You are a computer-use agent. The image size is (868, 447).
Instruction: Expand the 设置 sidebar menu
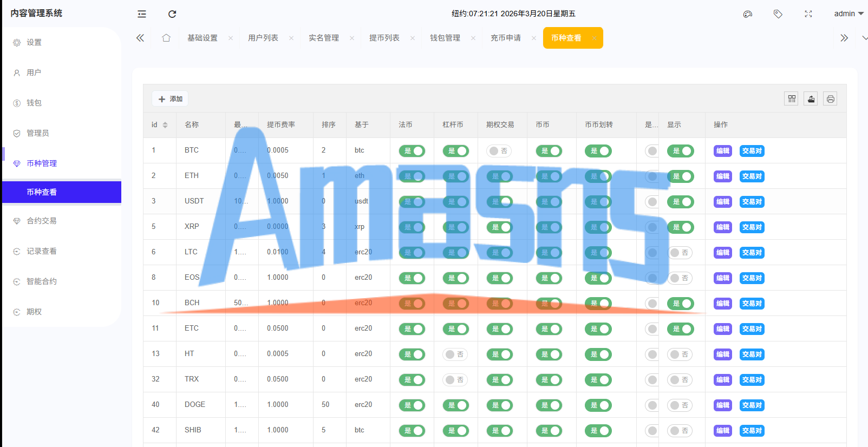coord(62,42)
